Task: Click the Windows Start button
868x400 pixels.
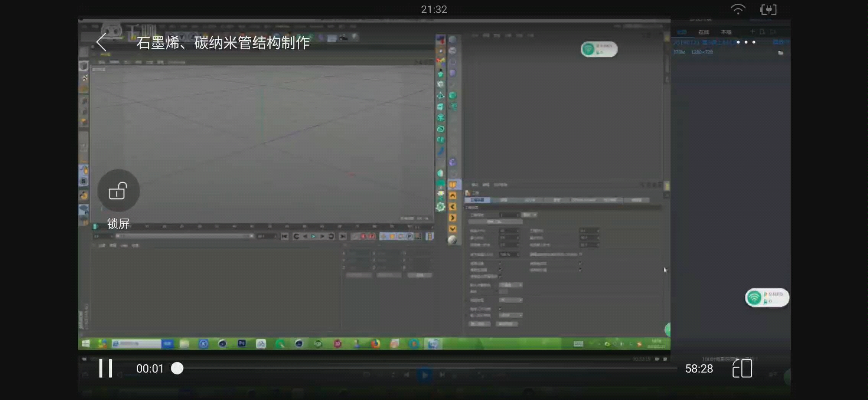Action: pyautogui.click(x=86, y=344)
